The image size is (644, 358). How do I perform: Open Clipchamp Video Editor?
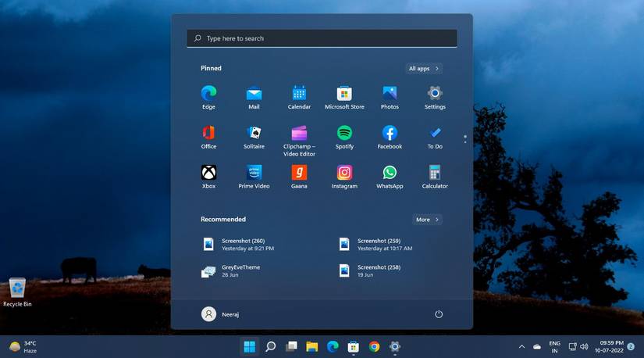pos(299,141)
